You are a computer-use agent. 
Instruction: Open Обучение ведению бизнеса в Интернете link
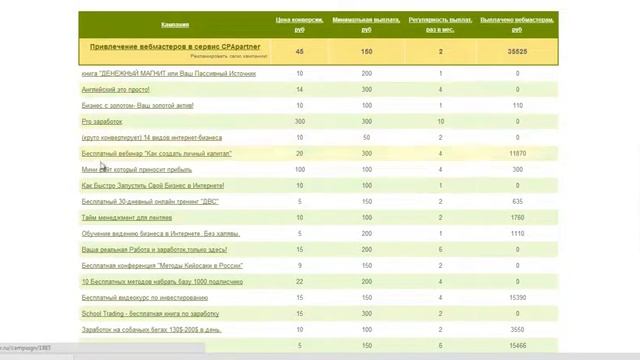click(x=161, y=234)
